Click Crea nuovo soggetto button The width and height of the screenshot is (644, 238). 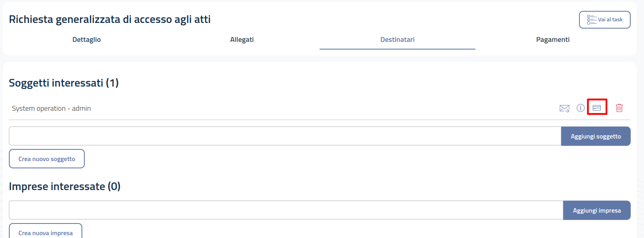(47, 159)
